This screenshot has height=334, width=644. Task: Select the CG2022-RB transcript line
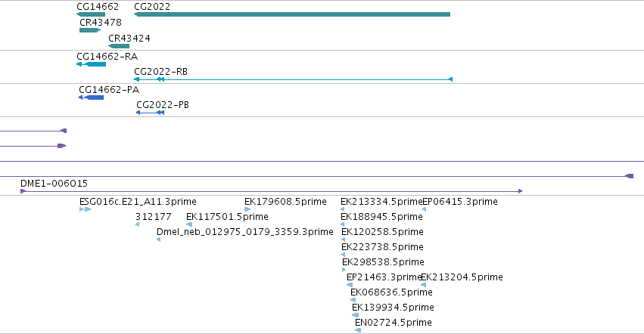coord(294,79)
